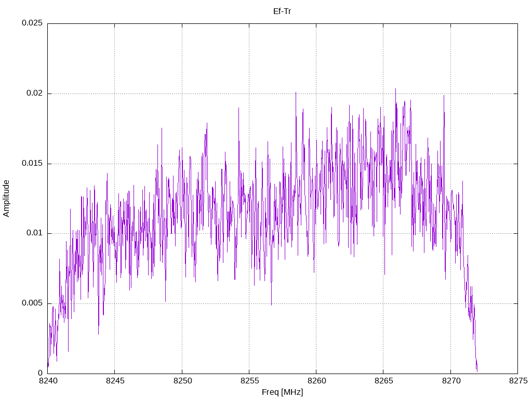Click the y-axis tick value 0.005
The width and height of the screenshot is (532, 399).
click(32, 303)
